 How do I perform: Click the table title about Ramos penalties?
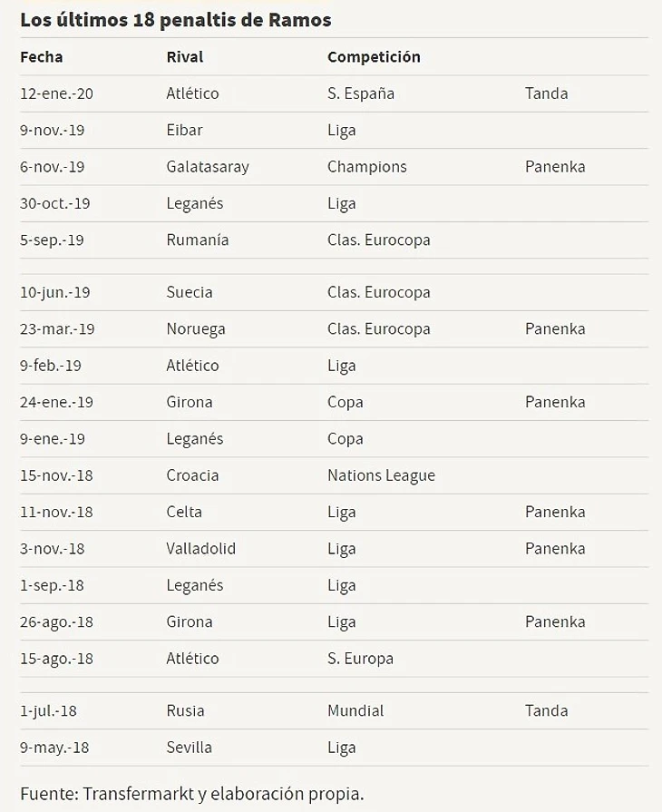(175, 19)
